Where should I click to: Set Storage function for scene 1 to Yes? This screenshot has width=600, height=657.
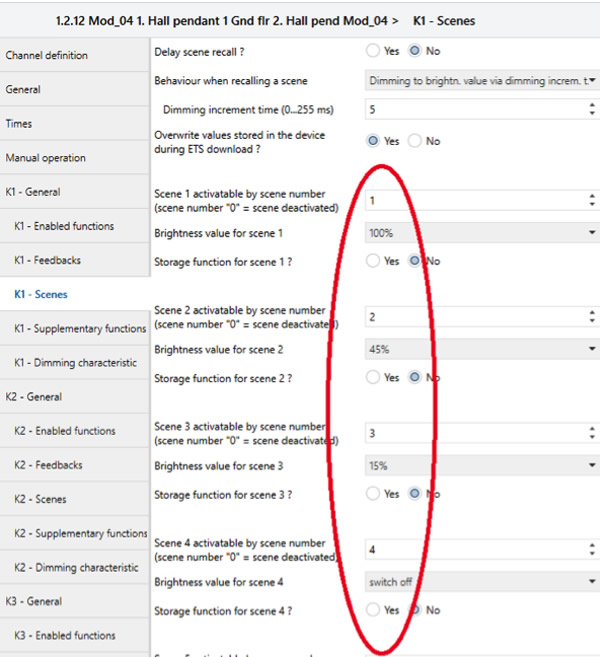coord(372,261)
